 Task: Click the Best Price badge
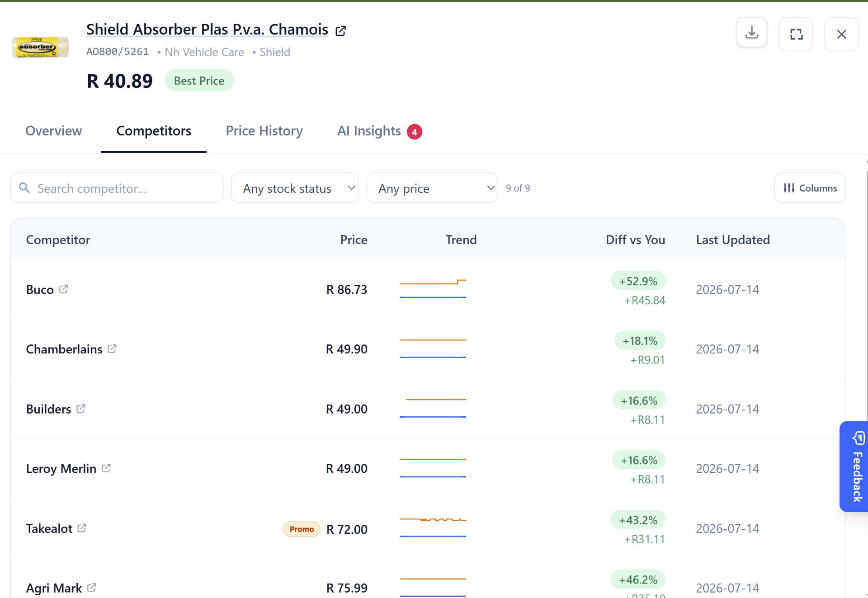[x=199, y=80]
